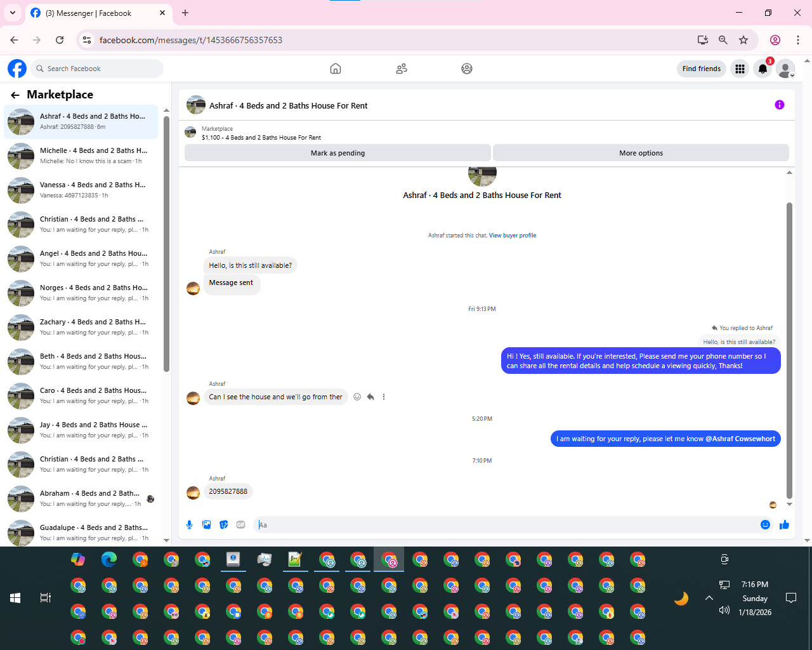Install app icon in address bar
This screenshot has width=812, height=650.
point(702,40)
